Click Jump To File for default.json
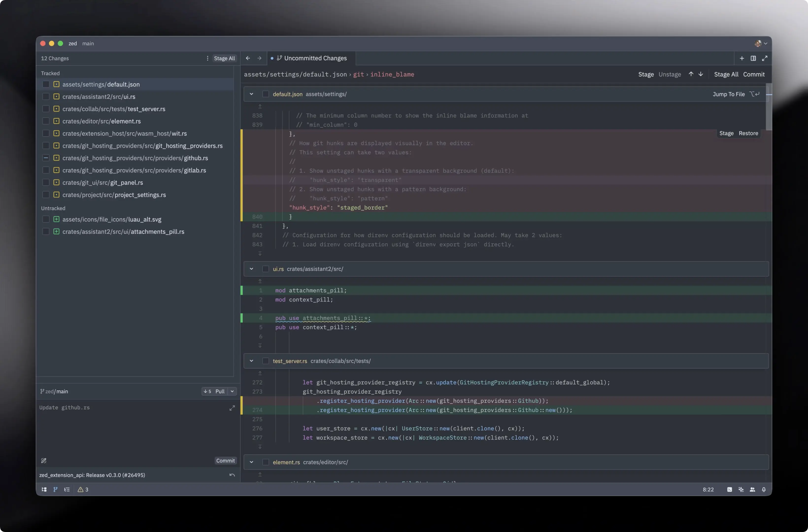The image size is (808, 532). click(729, 94)
